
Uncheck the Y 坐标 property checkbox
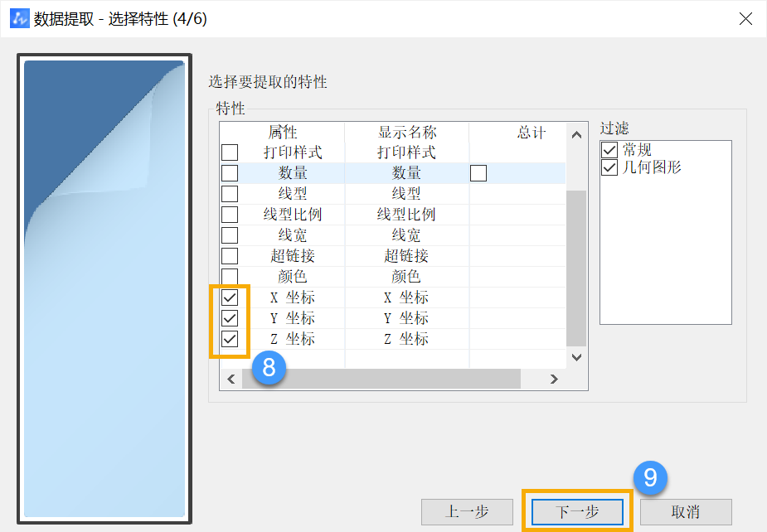(x=230, y=318)
